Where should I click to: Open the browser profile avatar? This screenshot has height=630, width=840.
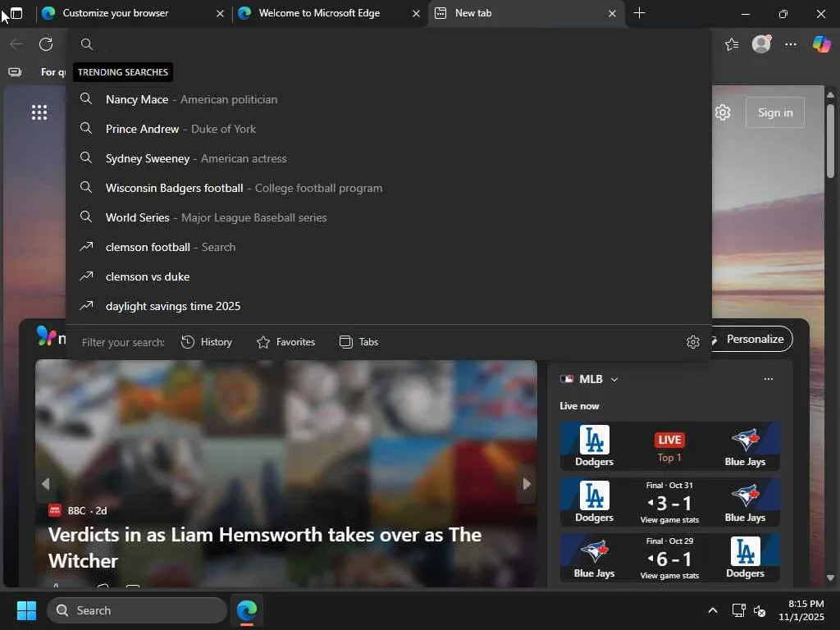[x=761, y=44]
